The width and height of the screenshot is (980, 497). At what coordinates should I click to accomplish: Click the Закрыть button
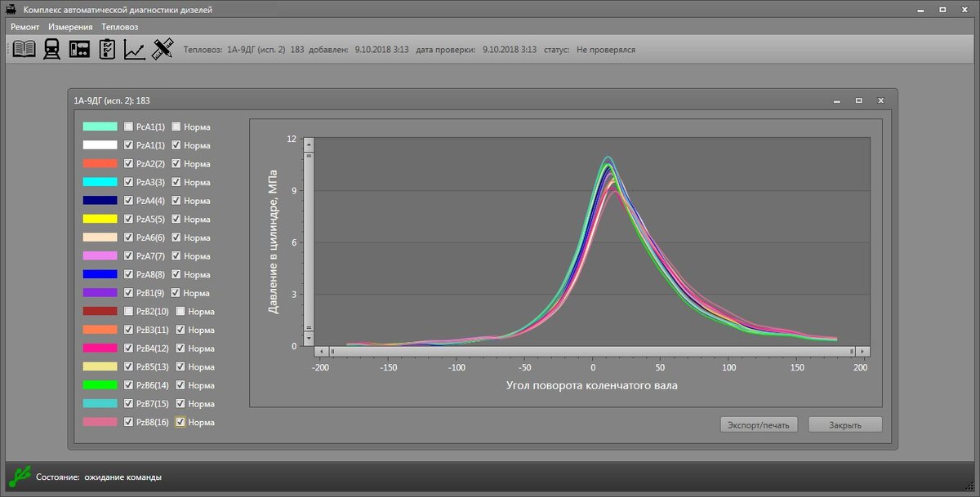click(x=845, y=424)
